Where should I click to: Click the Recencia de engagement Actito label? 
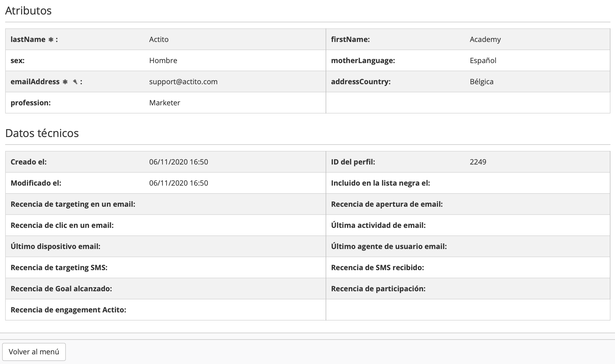(68, 310)
